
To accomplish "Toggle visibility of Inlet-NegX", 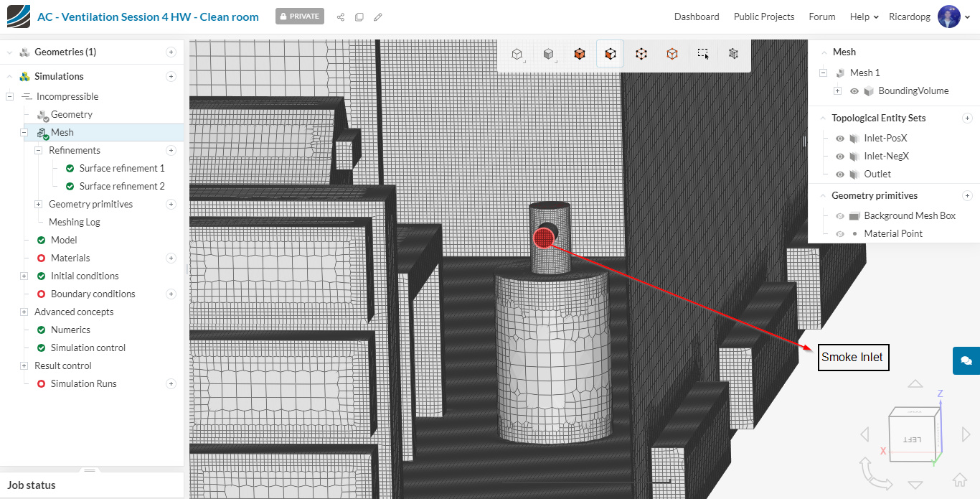I will pos(840,157).
